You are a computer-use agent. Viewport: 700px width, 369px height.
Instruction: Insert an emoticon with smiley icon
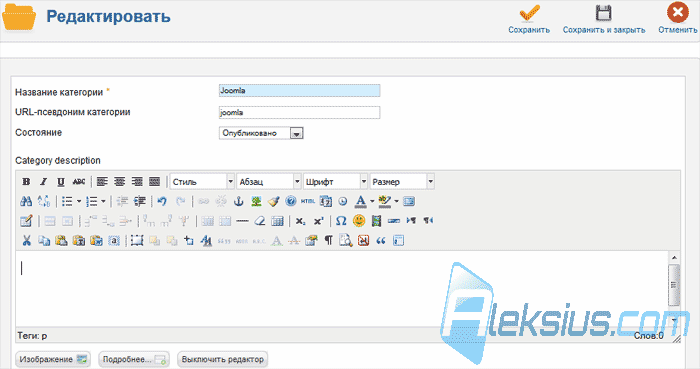359,221
